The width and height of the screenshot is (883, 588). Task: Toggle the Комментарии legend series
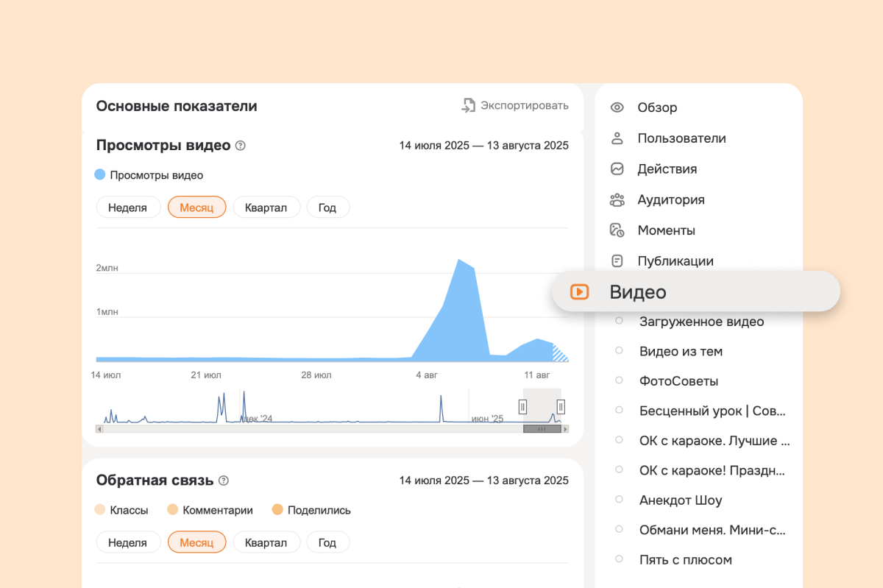click(x=210, y=510)
